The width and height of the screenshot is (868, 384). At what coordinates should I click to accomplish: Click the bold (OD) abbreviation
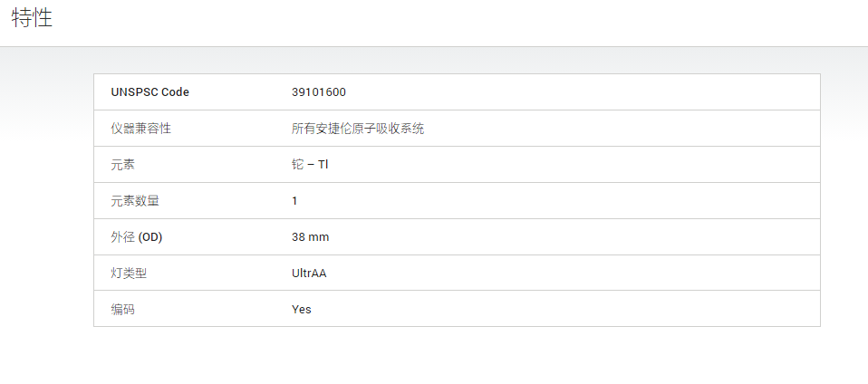pos(150,237)
